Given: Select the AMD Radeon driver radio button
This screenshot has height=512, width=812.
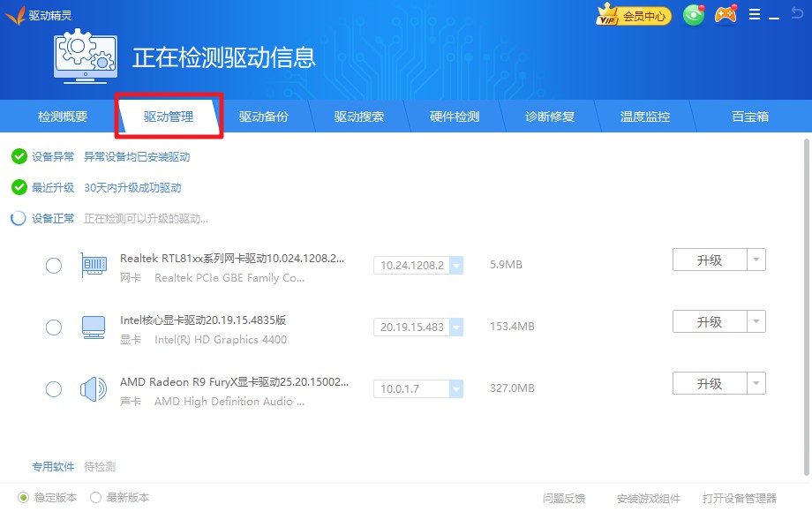Looking at the screenshot, I should click(54, 389).
